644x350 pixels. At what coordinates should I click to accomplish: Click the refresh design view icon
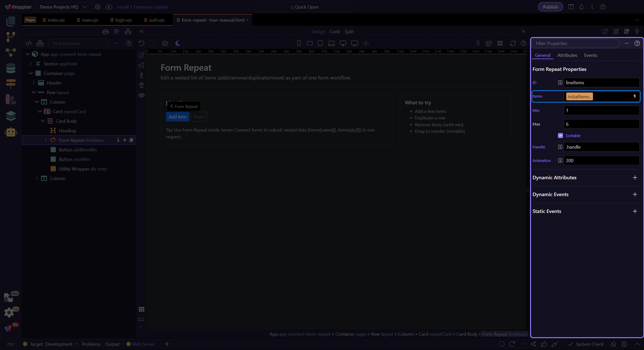tap(513, 43)
